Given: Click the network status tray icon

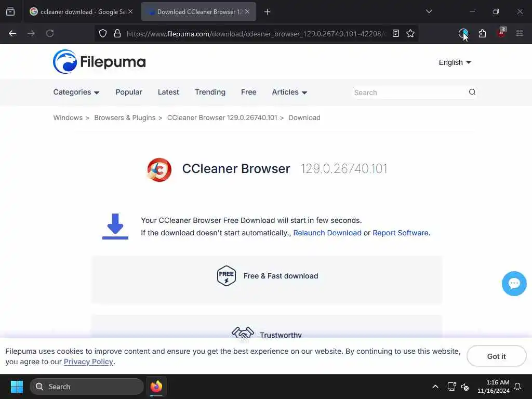Looking at the screenshot, I should (x=451, y=387).
